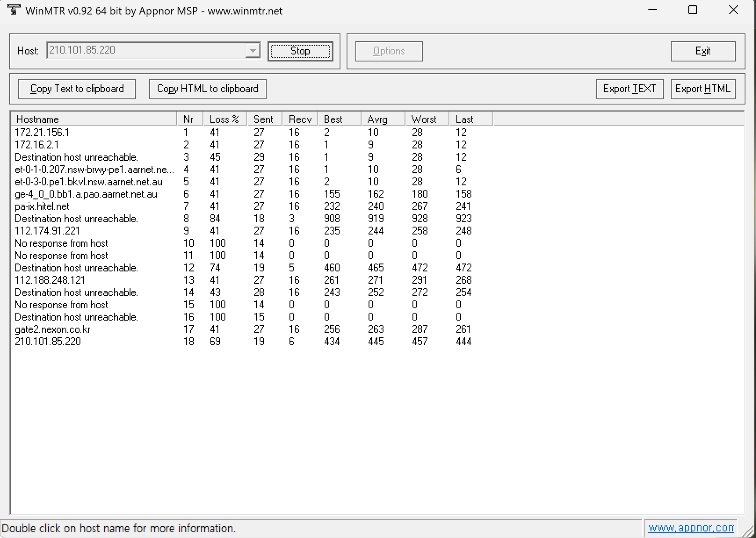
Task: Click average value 162 for hop 6
Action: coord(376,194)
